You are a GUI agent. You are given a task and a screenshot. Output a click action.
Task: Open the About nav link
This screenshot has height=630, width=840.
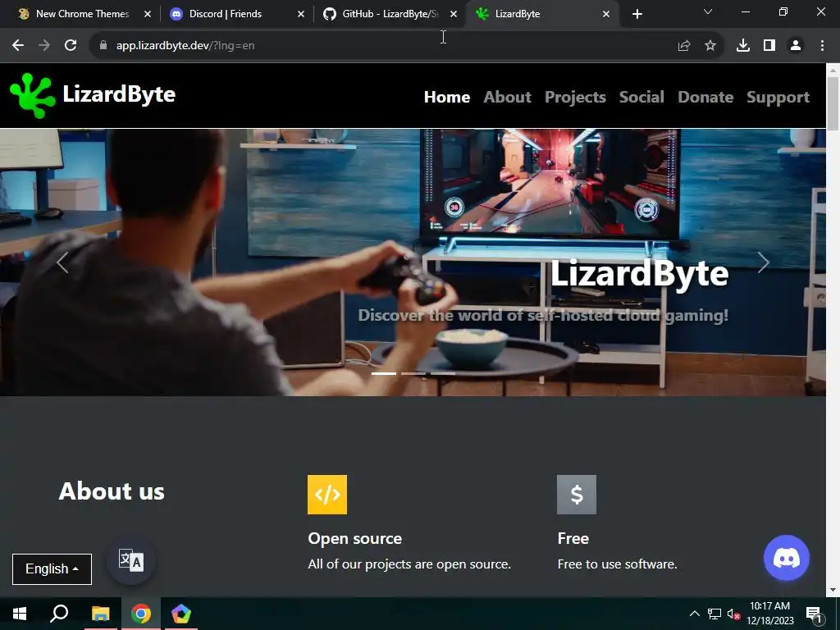coord(507,97)
